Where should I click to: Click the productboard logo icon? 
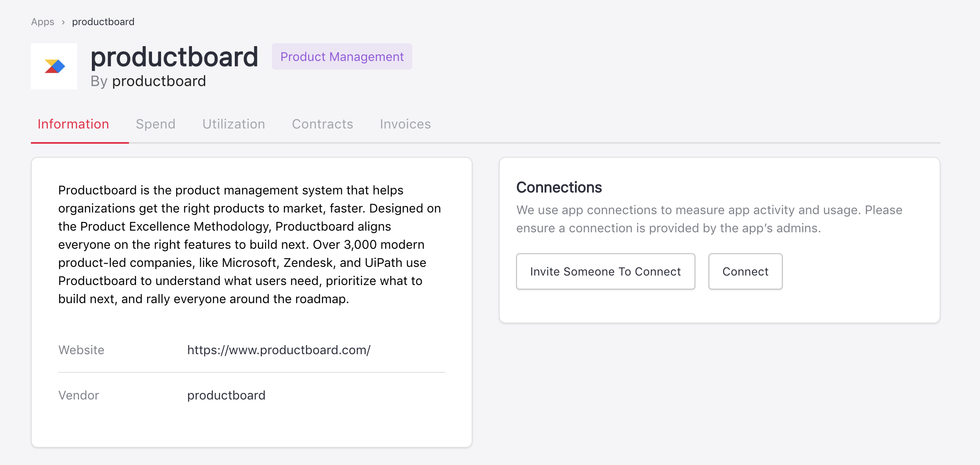click(x=54, y=66)
